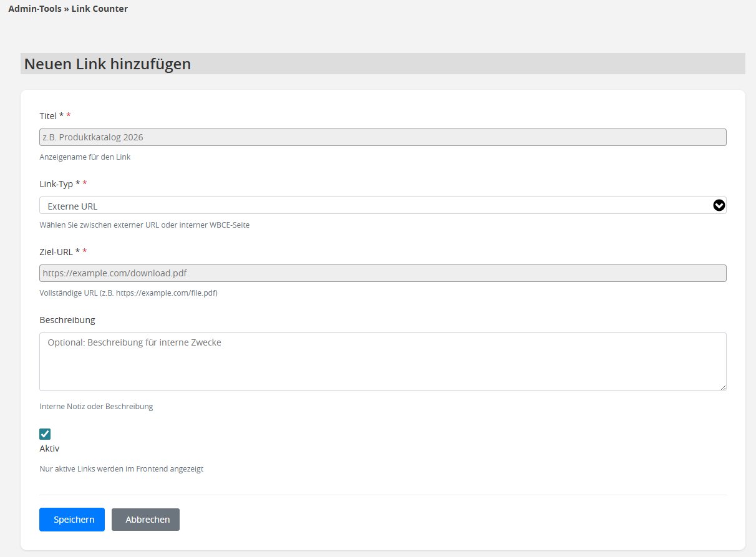Click the 'Nur aktive Links' hint text
756x557 pixels.
pyautogui.click(x=121, y=469)
